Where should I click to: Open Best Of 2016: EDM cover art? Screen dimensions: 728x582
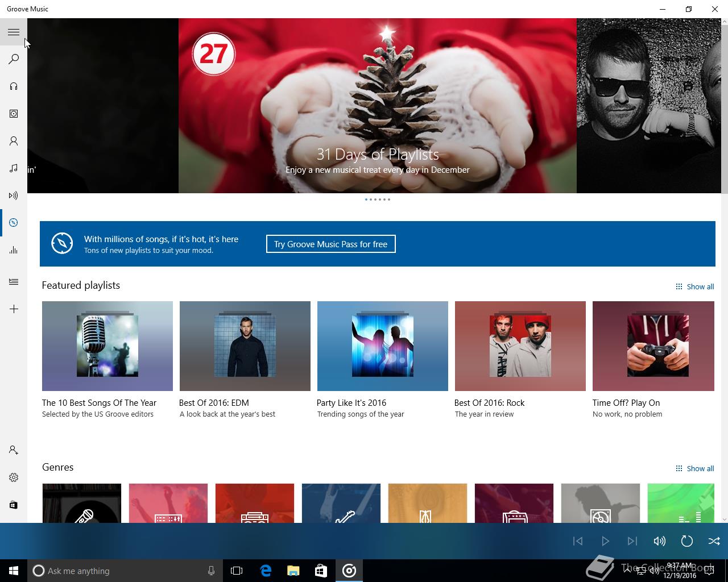[x=245, y=346]
